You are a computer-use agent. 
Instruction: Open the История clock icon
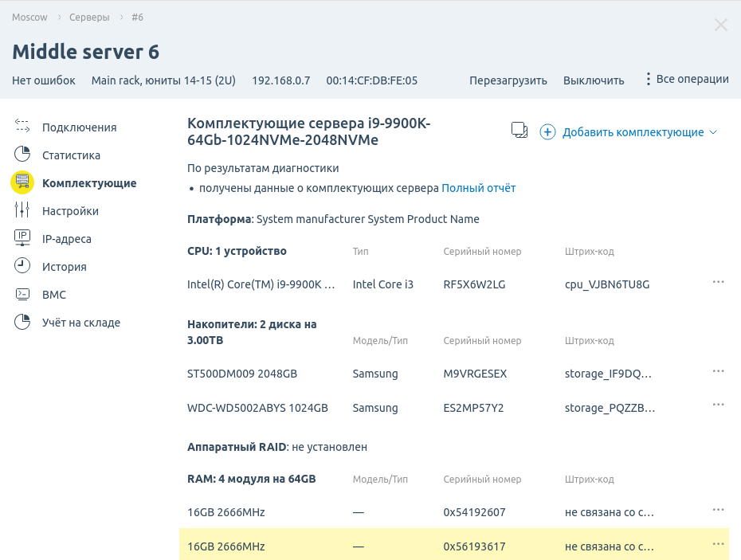click(x=22, y=266)
